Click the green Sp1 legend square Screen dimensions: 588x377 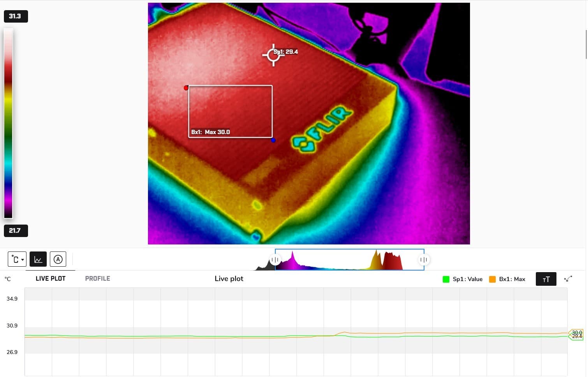tap(446, 279)
